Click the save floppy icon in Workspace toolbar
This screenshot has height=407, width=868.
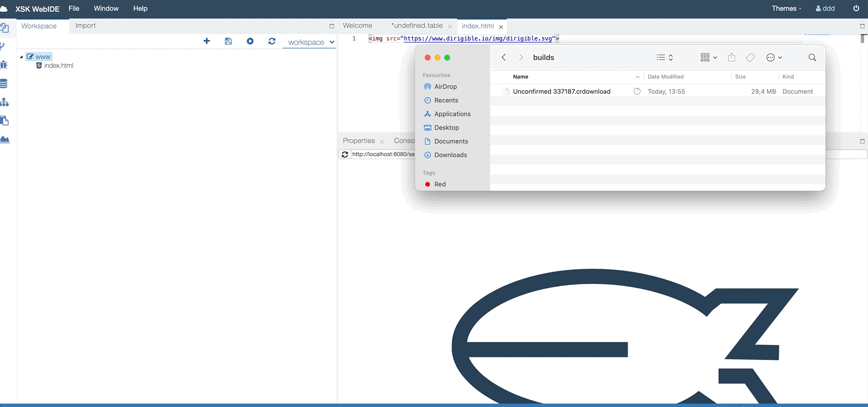click(228, 41)
